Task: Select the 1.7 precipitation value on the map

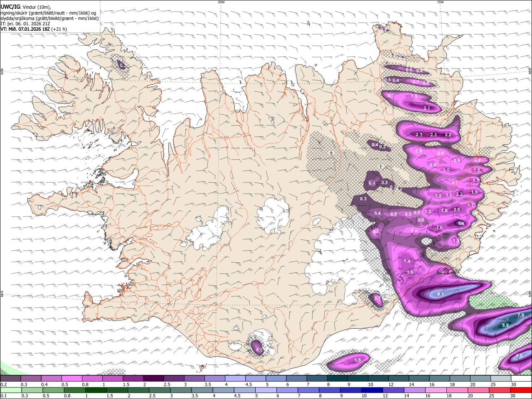Action: [476, 181]
